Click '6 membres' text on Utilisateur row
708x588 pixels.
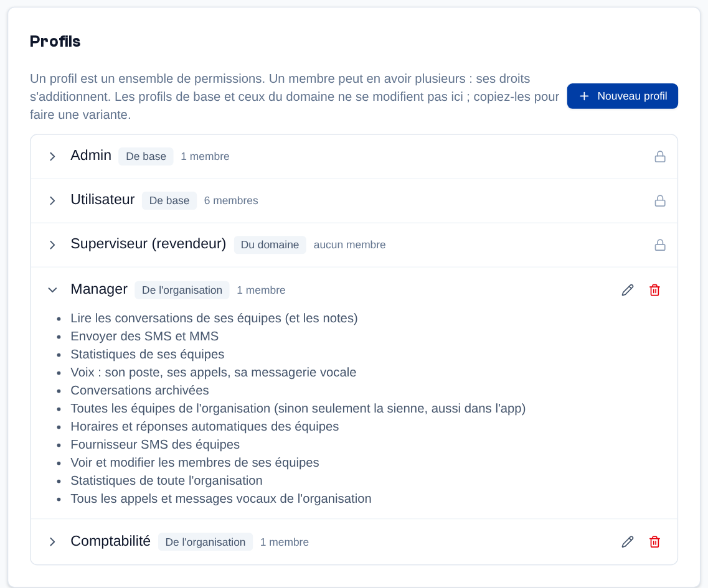[231, 201]
